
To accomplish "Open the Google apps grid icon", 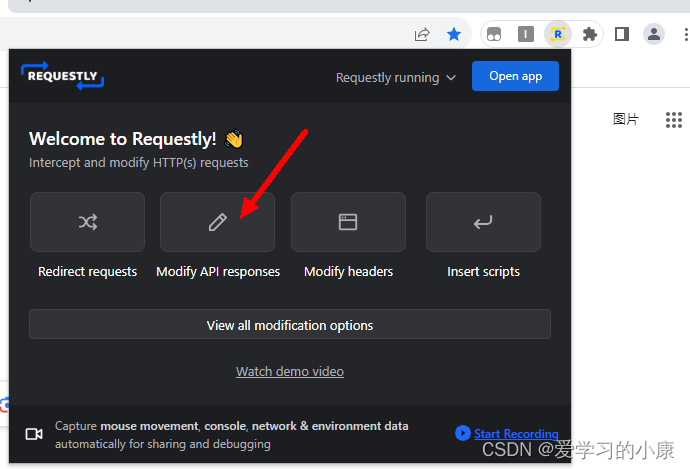I will 674,120.
